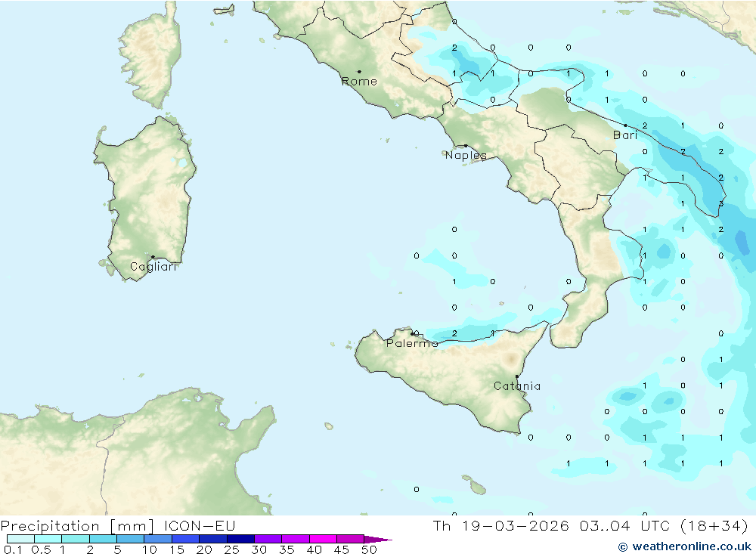
Task: Pick the 20 mm dark blue swatch
Action: click(x=213, y=539)
